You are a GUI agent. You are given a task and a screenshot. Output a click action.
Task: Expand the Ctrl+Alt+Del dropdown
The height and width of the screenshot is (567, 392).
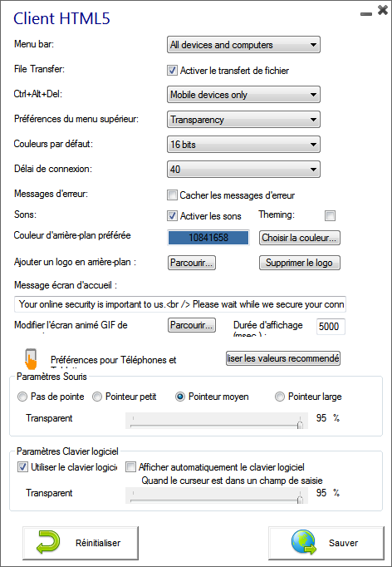243,95
